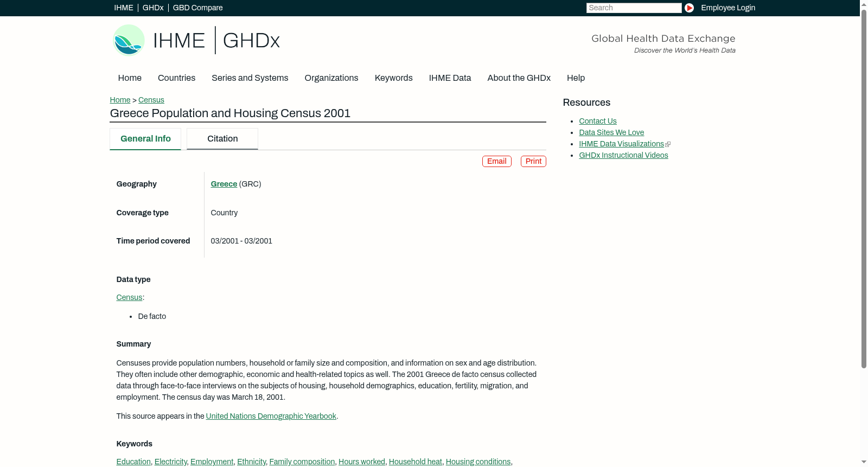Click the Email button
This screenshot has height=467, width=868.
497,161
